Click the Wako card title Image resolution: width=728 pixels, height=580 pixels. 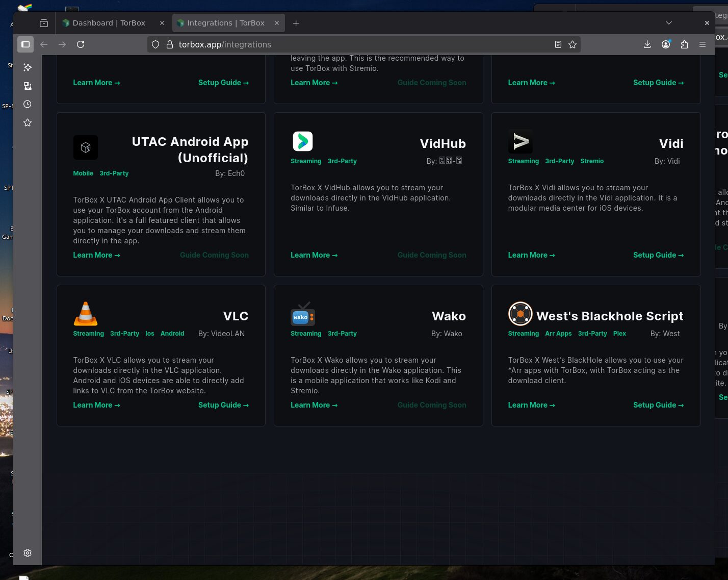tap(449, 316)
